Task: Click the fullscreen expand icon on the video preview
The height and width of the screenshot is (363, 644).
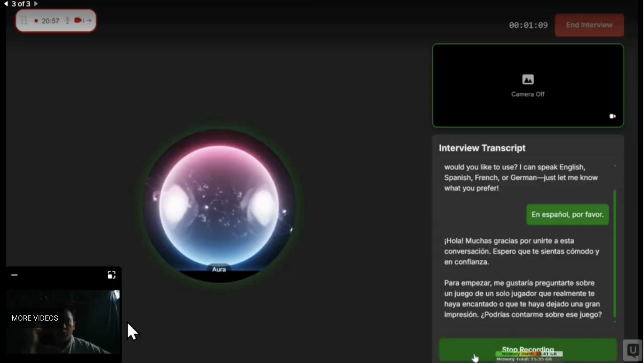Action: click(111, 275)
